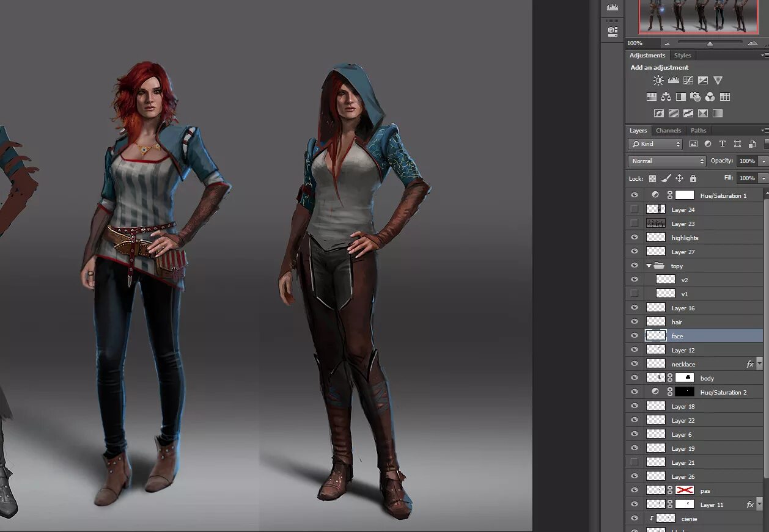Click the Opacity 100% field
The width and height of the screenshot is (769, 532).
point(747,161)
